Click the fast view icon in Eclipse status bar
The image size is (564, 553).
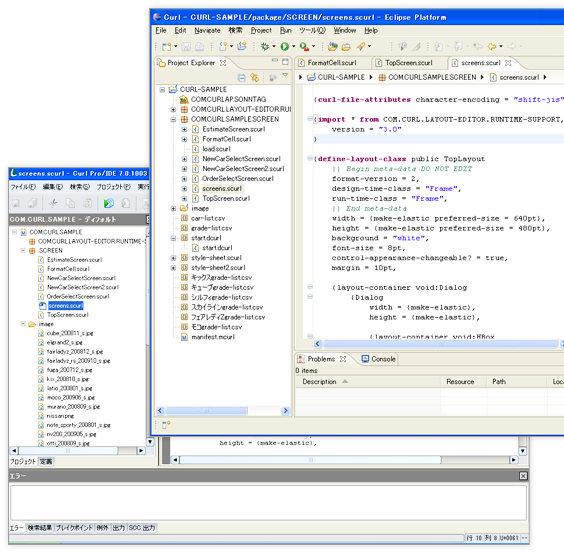click(x=166, y=425)
